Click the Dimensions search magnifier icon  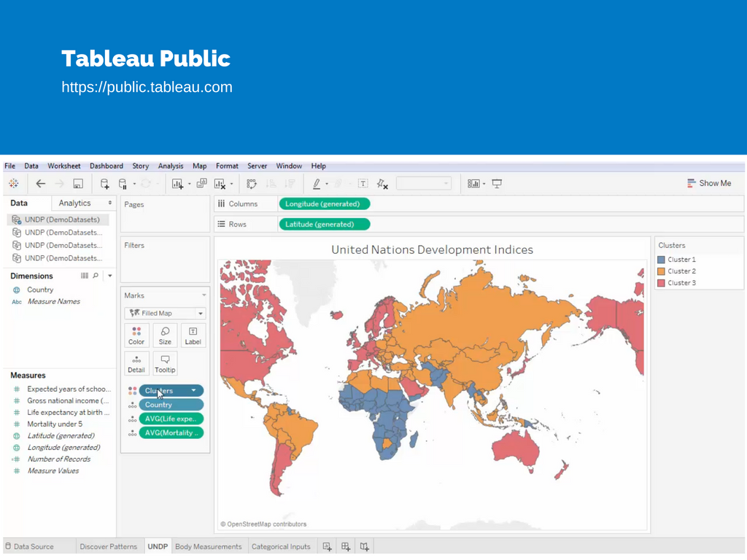click(x=96, y=276)
